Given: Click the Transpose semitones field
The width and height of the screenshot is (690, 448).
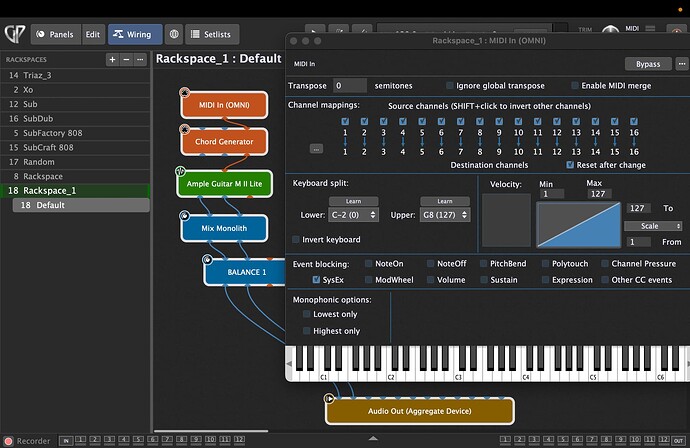Looking at the screenshot, I should [350, 85].
